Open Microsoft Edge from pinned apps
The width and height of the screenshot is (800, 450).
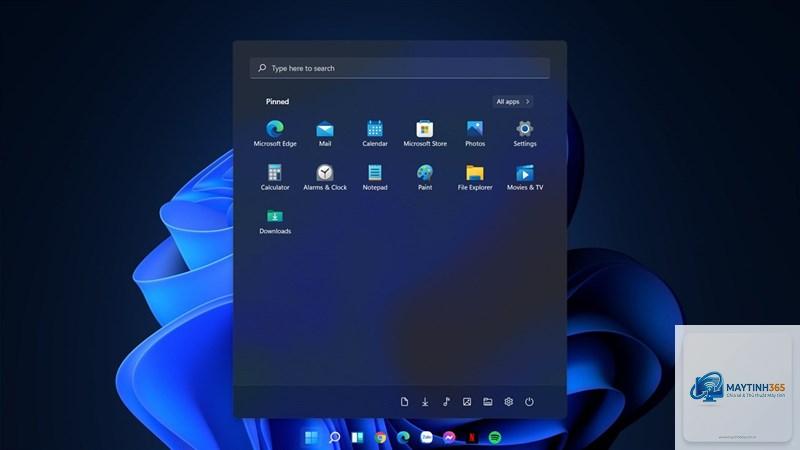[x=275, y=133]
